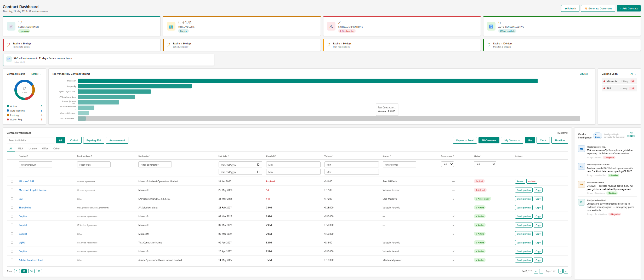Show 30 rows per page
Screen dimensions: 644x280
coord(31,271)
